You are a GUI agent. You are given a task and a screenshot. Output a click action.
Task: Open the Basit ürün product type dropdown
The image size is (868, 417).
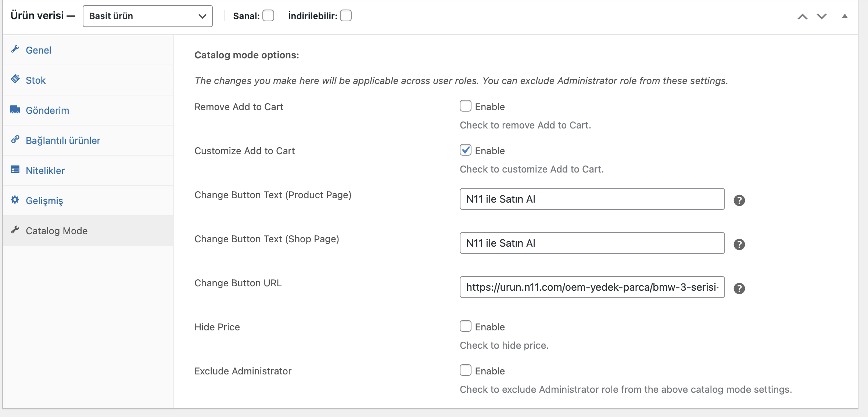click(x=148, y=16)
